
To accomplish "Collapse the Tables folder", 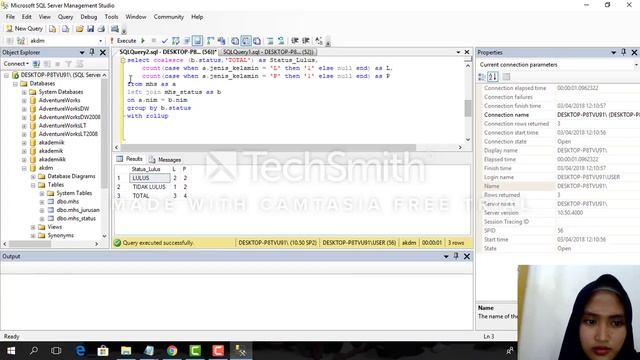I will tap(33, 185).
